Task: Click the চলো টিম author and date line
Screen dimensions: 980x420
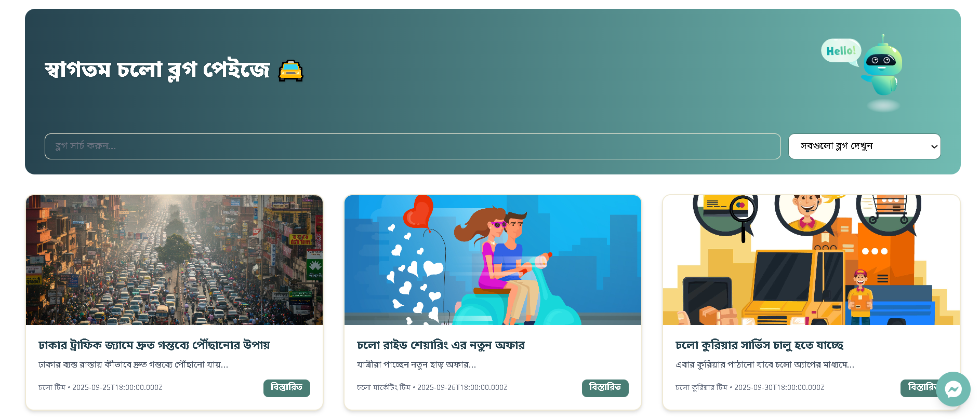Action: (100, 387)
